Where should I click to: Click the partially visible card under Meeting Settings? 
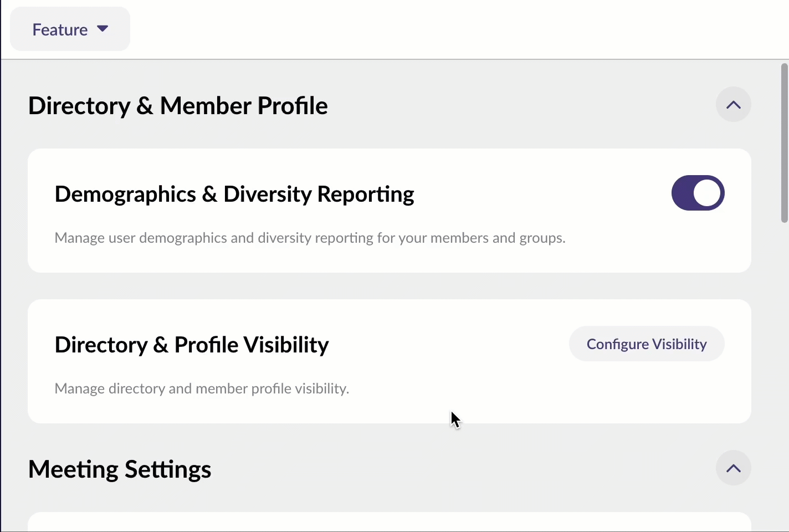click(x=389, y=522)
